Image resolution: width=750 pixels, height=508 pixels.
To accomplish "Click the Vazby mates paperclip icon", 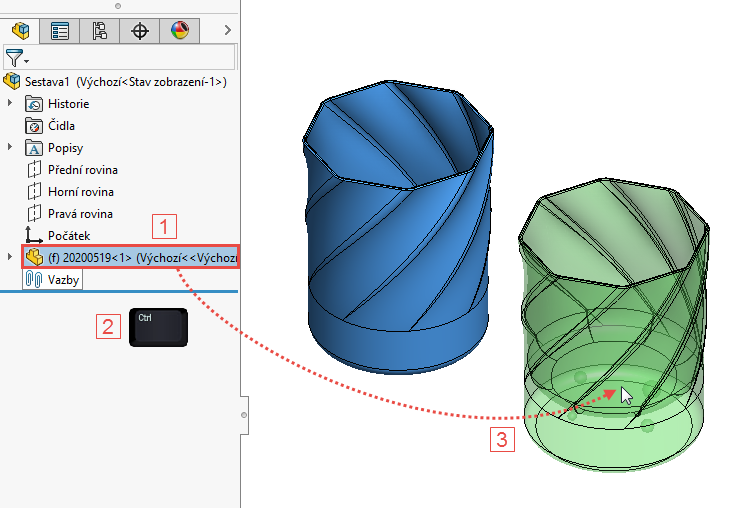I will [x=33, y=279].
